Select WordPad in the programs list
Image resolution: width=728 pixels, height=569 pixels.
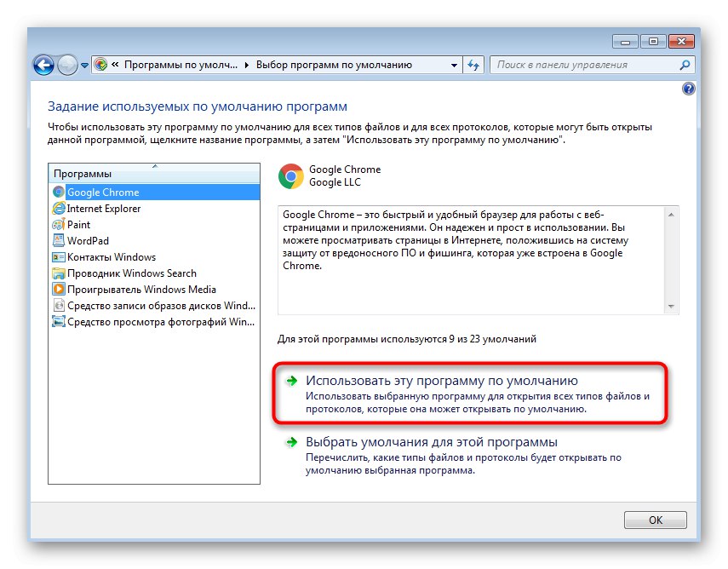tap(154, 241)
